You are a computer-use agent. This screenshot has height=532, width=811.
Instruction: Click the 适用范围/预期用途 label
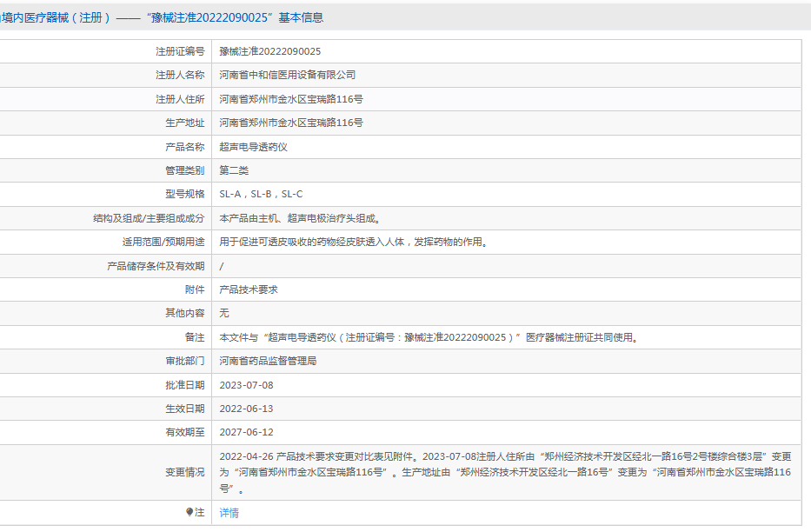coord(163,242)
